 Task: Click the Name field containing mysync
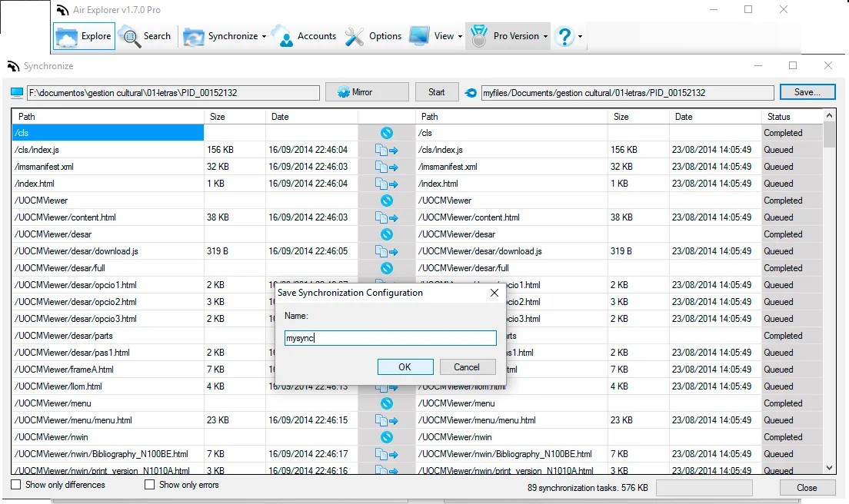(x=391, y=338)
